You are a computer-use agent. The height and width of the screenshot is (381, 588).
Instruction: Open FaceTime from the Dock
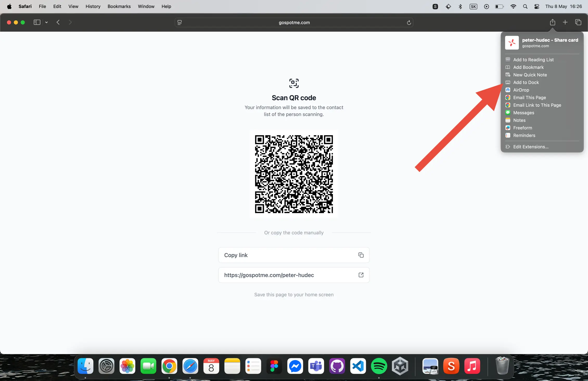pyautogui.click(x=148, y=366)
